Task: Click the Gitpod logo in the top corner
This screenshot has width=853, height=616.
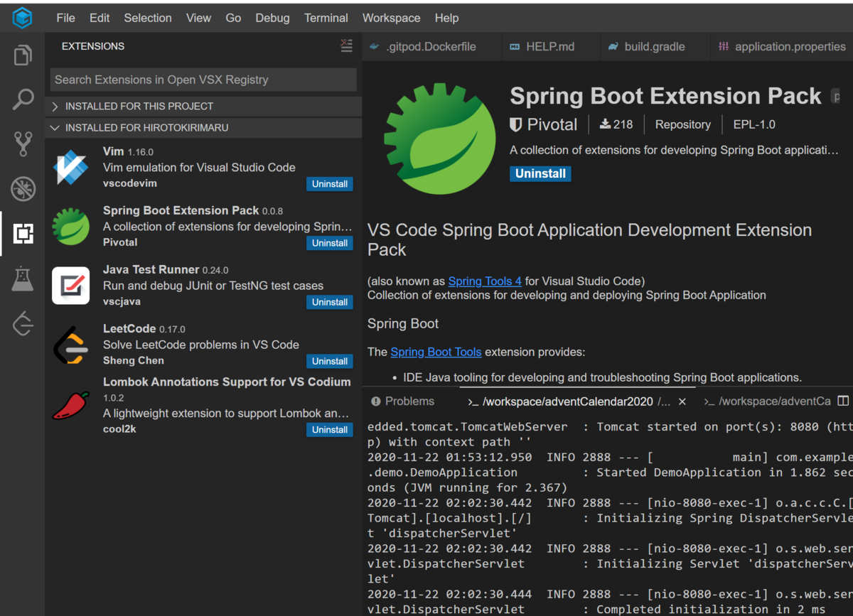Action: tap(22, 17)
